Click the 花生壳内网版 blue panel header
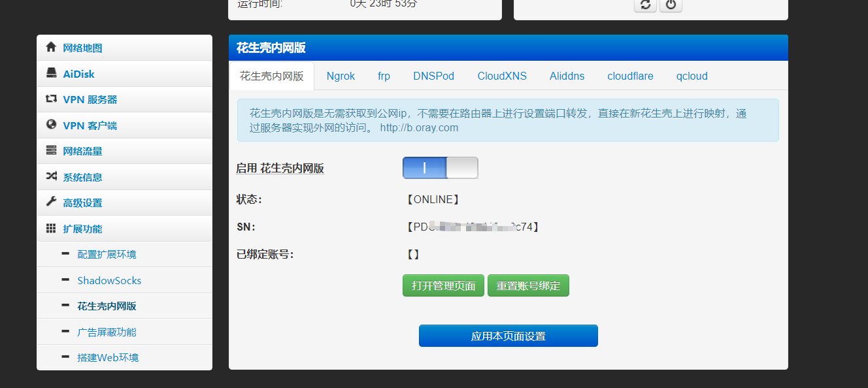The image size is (868, 388). coord(509,48)
